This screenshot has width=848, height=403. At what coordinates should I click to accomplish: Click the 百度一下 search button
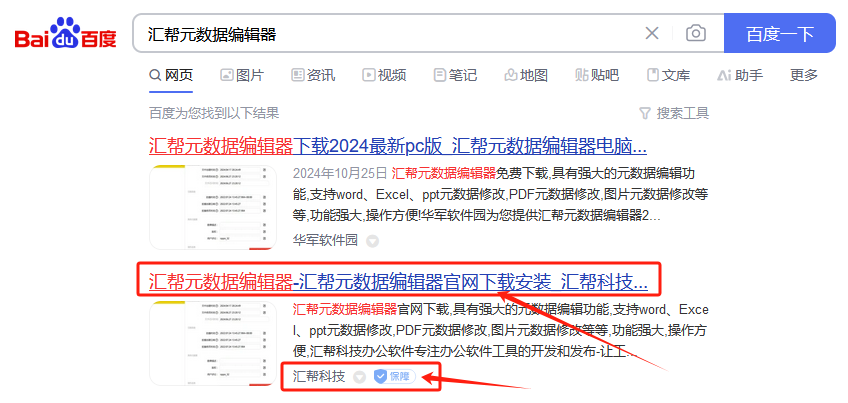pos(780,34)
